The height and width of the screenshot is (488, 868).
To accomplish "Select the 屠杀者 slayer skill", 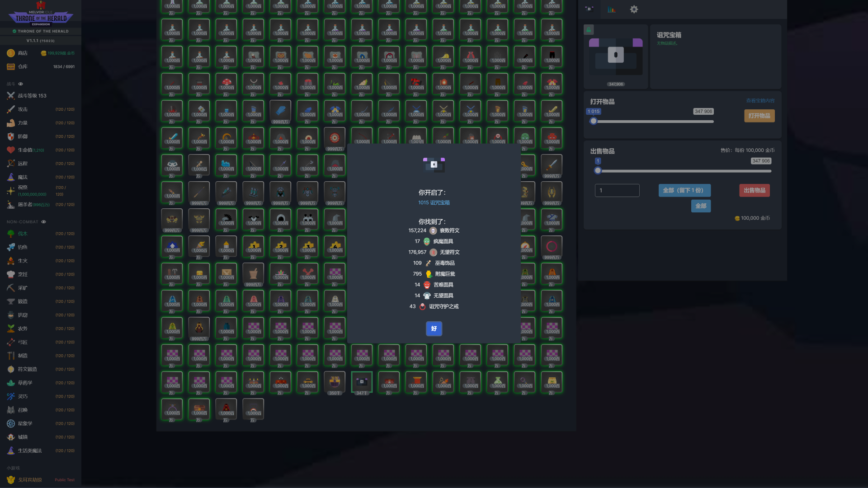I will point(41,205).
